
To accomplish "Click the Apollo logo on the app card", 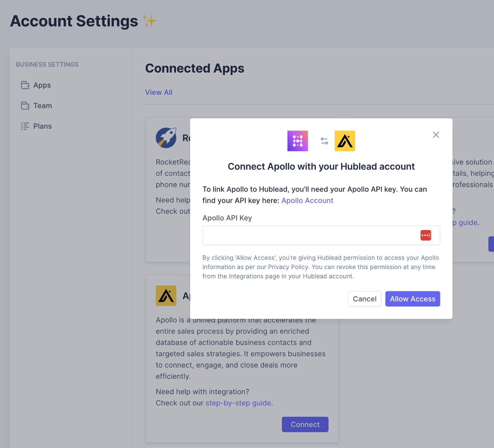I will pyautogui.click(x=166, y=296).
